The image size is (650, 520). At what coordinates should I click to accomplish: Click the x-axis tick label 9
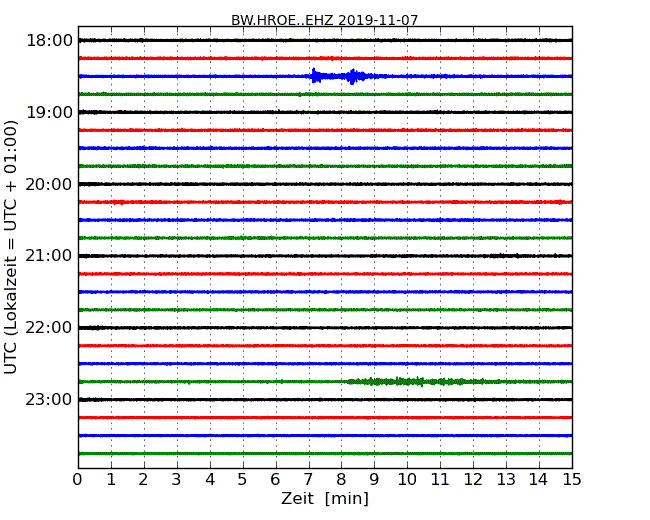coord(374,480)
